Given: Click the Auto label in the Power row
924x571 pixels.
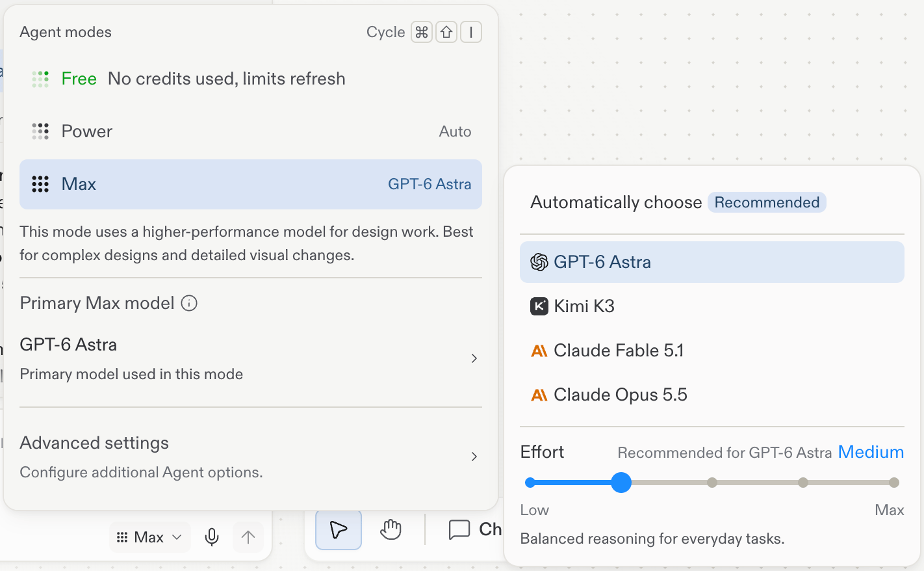Looking at the screenshot, I should pos(455,131).
